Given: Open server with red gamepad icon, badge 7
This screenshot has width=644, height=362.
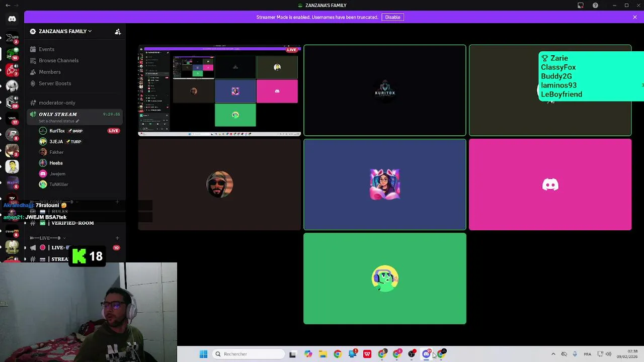Looking at the screenshot, I should 12,70.
